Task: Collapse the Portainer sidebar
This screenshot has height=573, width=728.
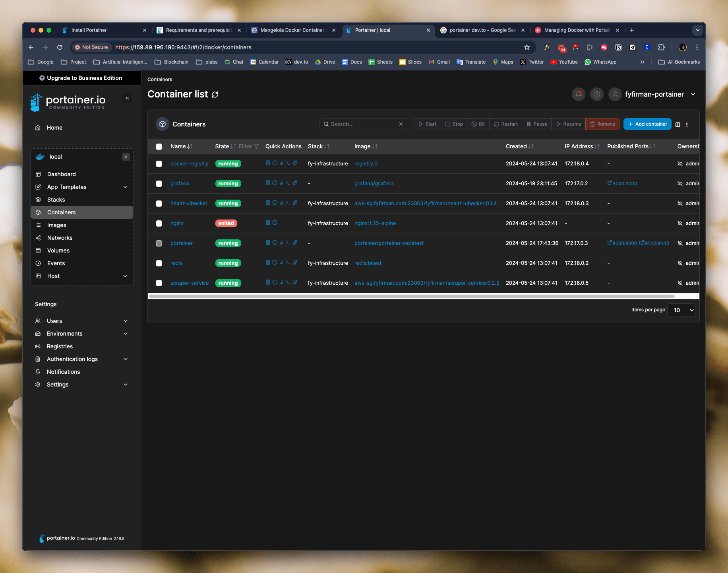Action: 127,98
